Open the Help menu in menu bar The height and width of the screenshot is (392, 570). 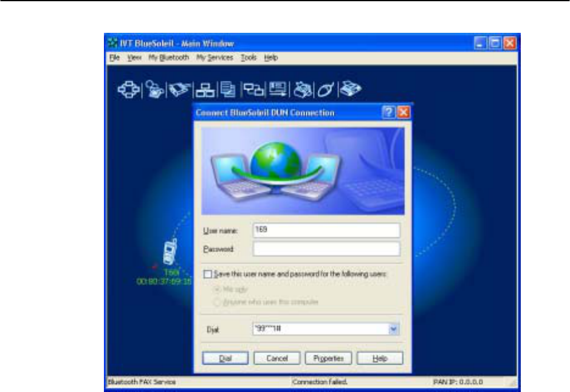click(x=271, y=58)
